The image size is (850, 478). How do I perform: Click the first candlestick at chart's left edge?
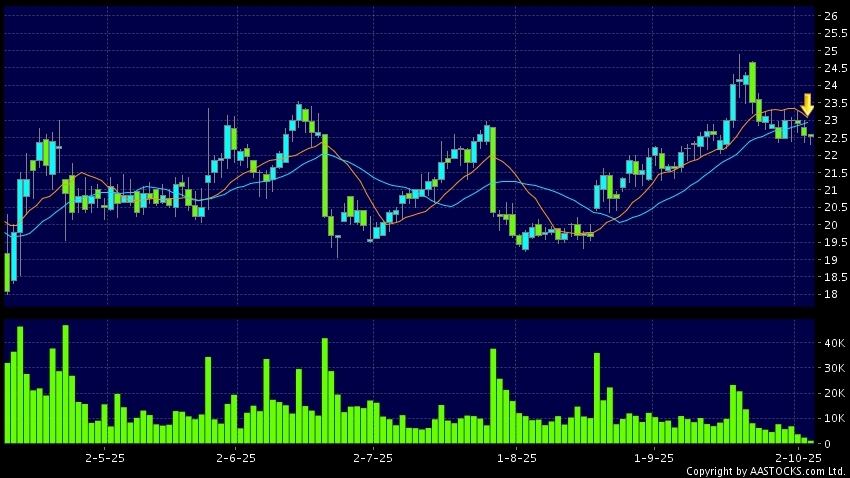click(x=7, y=271)
